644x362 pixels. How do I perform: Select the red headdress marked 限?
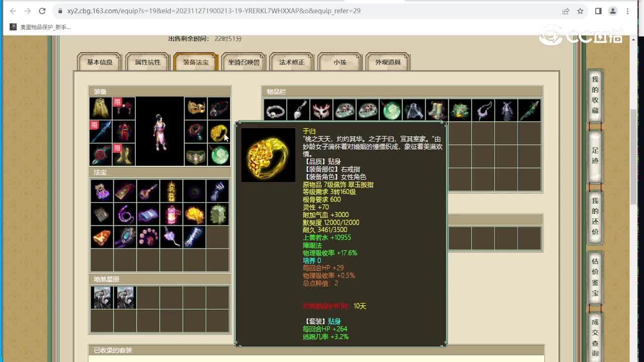pyautogui.click(x=124, y=108)
